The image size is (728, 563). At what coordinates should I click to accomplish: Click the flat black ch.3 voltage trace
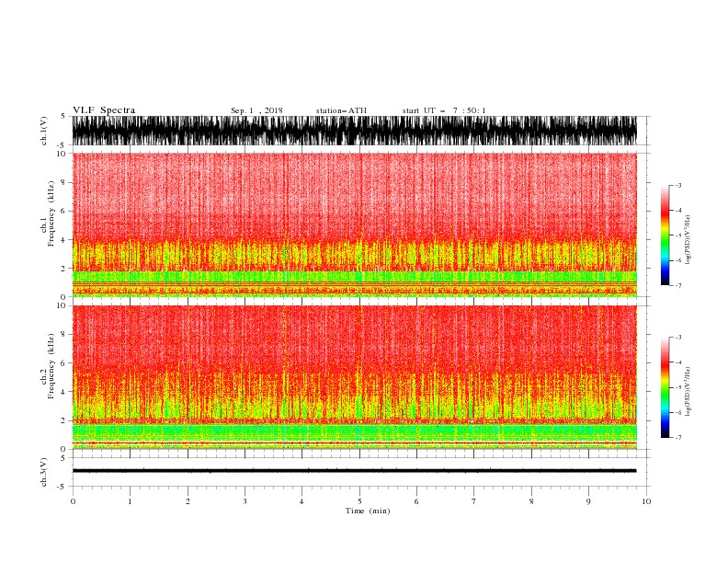pos(354,471)
